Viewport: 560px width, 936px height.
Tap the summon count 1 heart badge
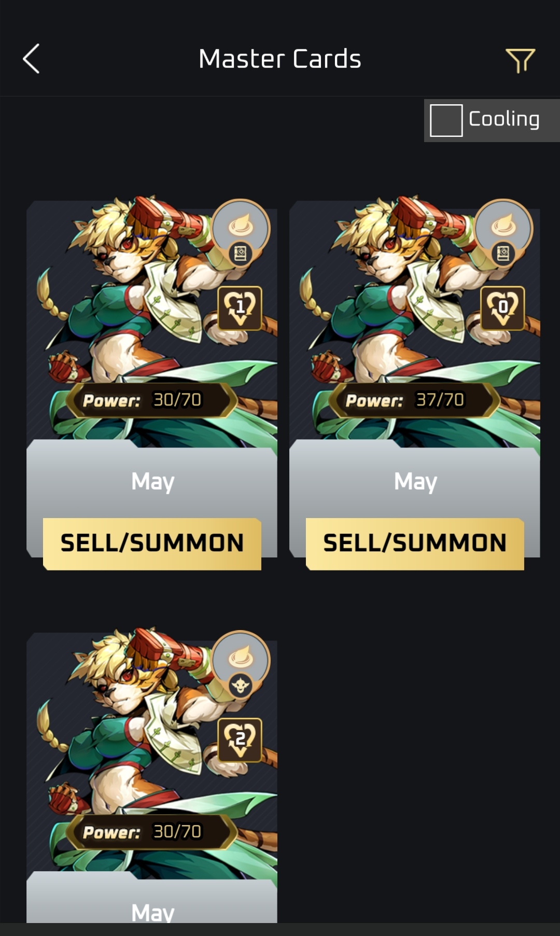[240, 308]
